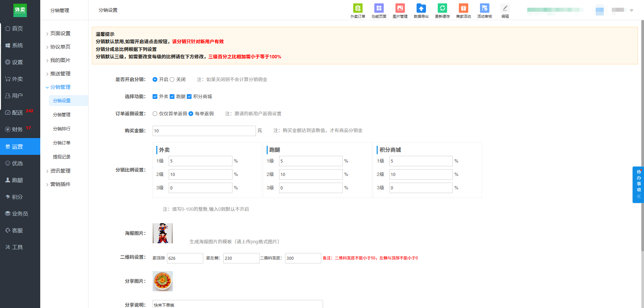The image size is (644, 308).
Task: Select 分销设置 submenu item
Action: tap(68, 101)
